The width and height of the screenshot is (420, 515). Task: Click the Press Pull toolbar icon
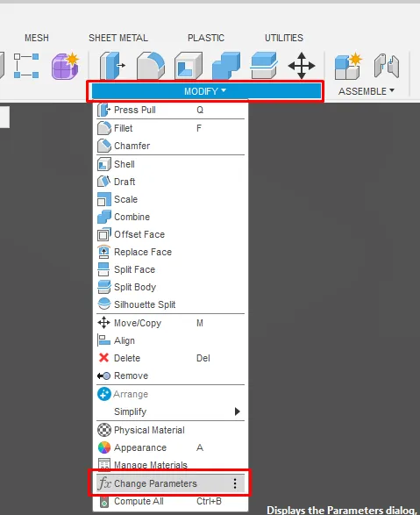pyautogui.click(x=112, y=65)
